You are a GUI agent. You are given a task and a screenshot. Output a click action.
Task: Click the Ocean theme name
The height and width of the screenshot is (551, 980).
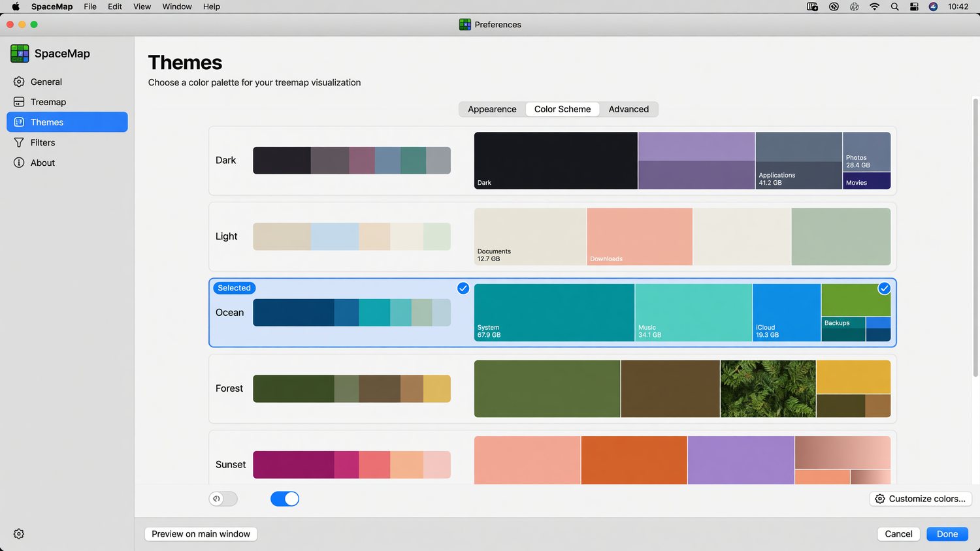[x=230, y=313]
